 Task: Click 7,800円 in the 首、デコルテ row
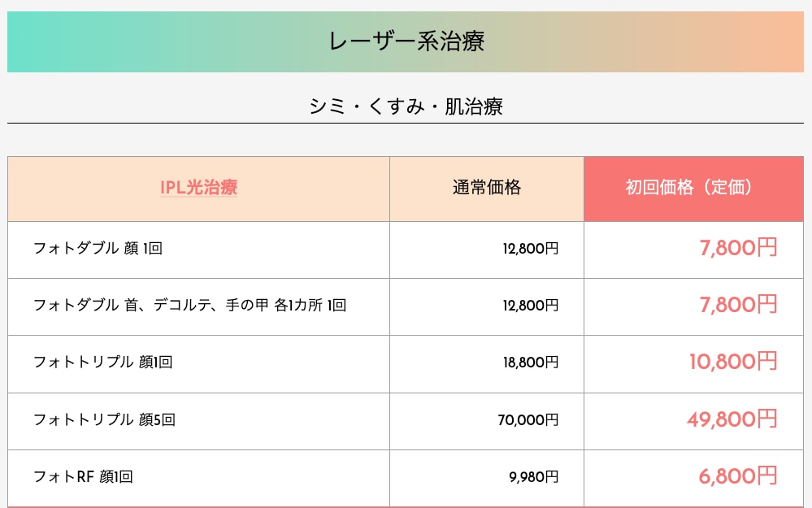[739, 305]
